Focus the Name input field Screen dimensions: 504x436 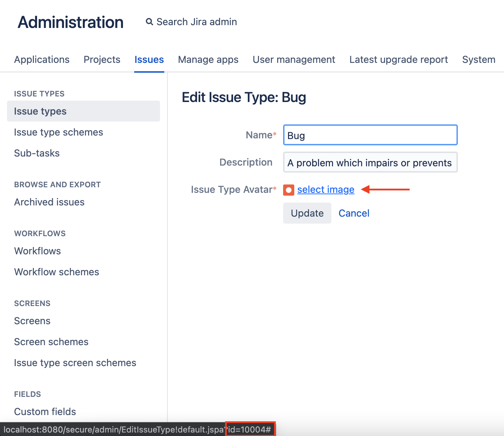370,135
